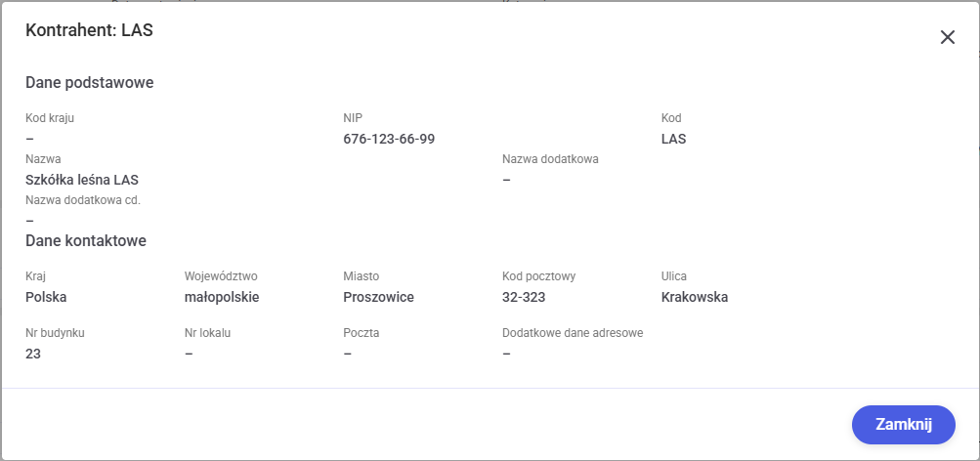Click the Nr lokalu field label
The image size is (980, 461).
click(207, 333)
